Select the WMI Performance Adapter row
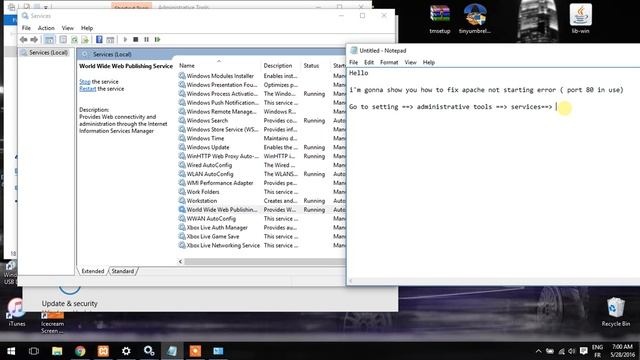The height and width of the screenshot is (360, 640). click(261, 183)
